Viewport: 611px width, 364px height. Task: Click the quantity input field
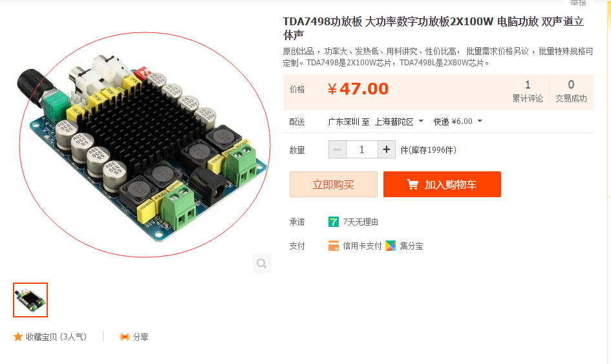(362, 149)
